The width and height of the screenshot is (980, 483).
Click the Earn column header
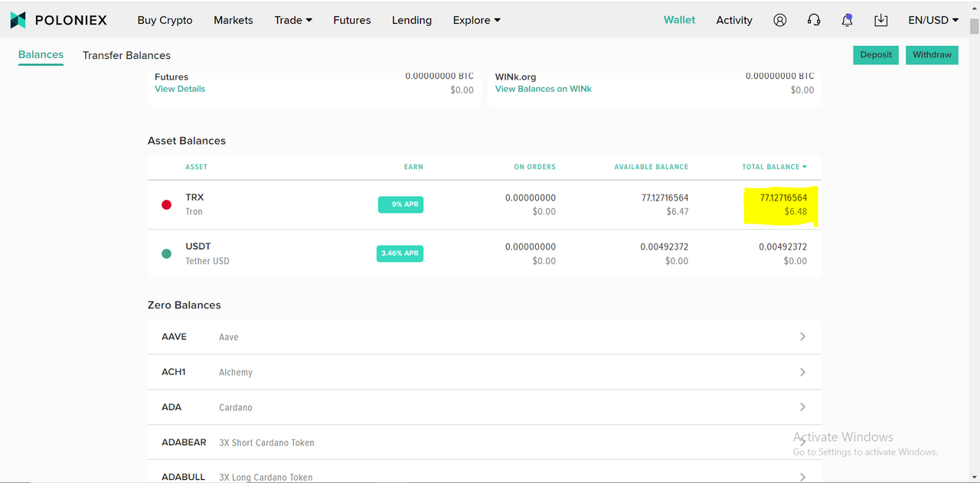pyautogui.click(x=413, y=167)
